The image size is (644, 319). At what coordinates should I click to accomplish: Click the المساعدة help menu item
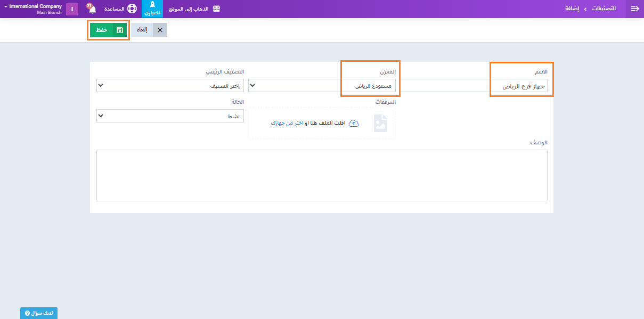pyautogui.click(x=114, y=9)
